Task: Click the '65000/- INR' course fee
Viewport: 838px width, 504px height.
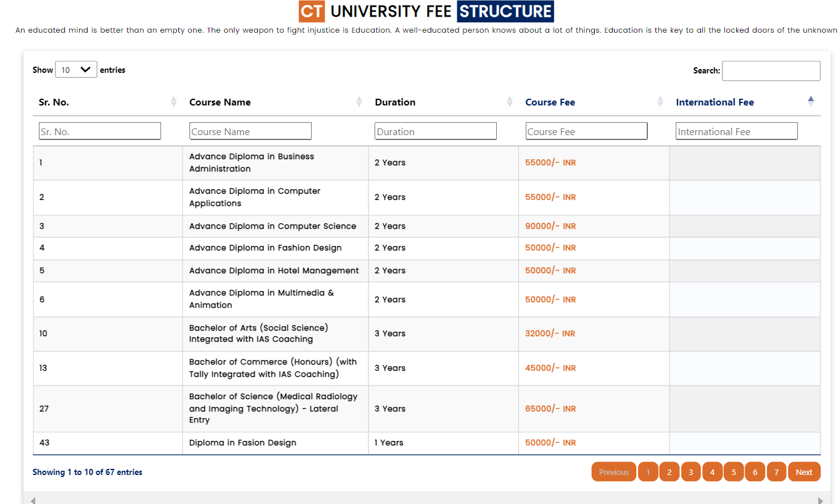Action: (x=550, y=409)
